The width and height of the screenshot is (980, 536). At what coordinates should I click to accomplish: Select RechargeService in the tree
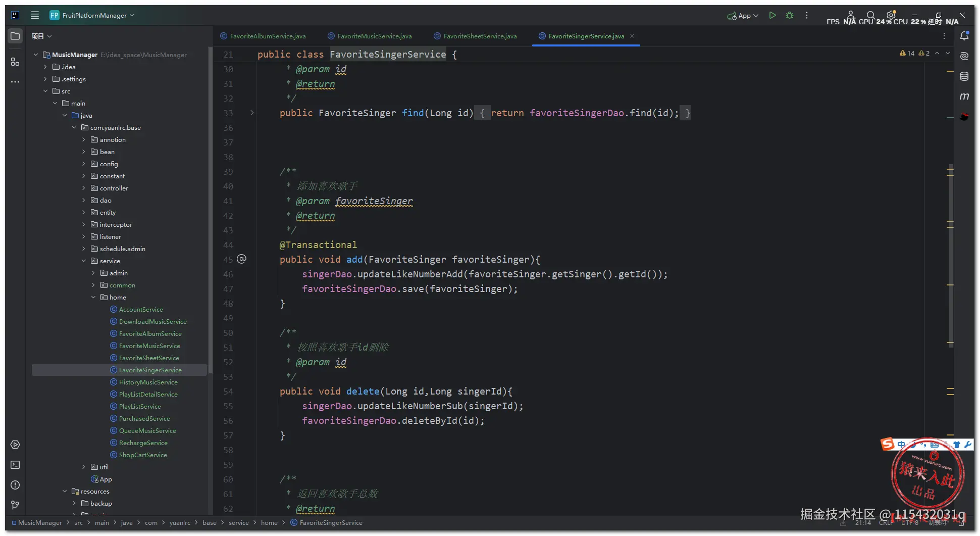tap(143, 443)
